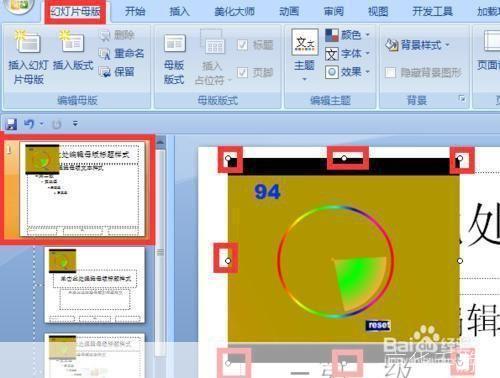Image resolution: width=500 pixels, height=378 pixels.
Task: Open the 审阅 tab
Action: pyautogui.click(x=334, y=12)
